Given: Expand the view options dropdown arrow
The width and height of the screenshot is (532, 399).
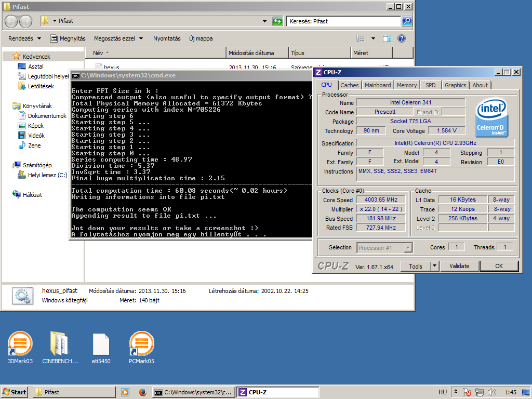Looking at the screenshot, I should pyautogui.click(x=373, y=38).
